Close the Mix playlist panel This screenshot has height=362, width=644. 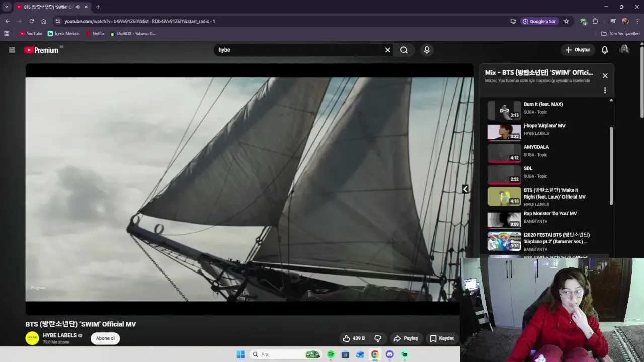(605, 76)
